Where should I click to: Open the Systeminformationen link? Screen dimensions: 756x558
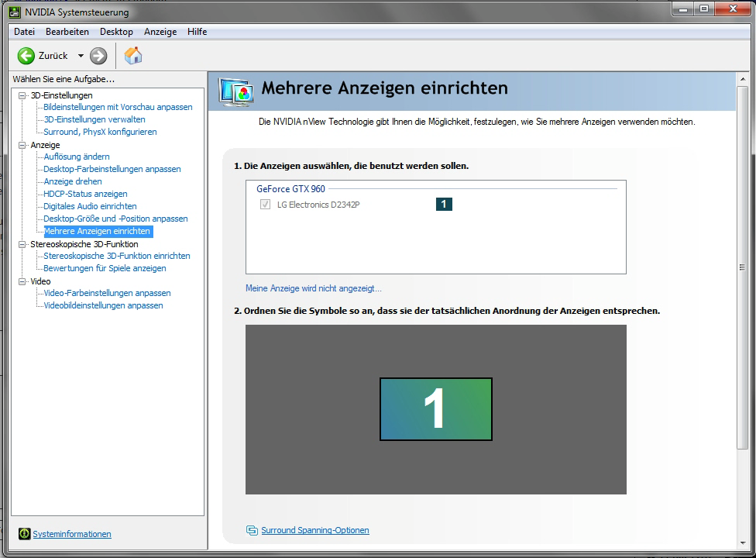click(72, 534)
